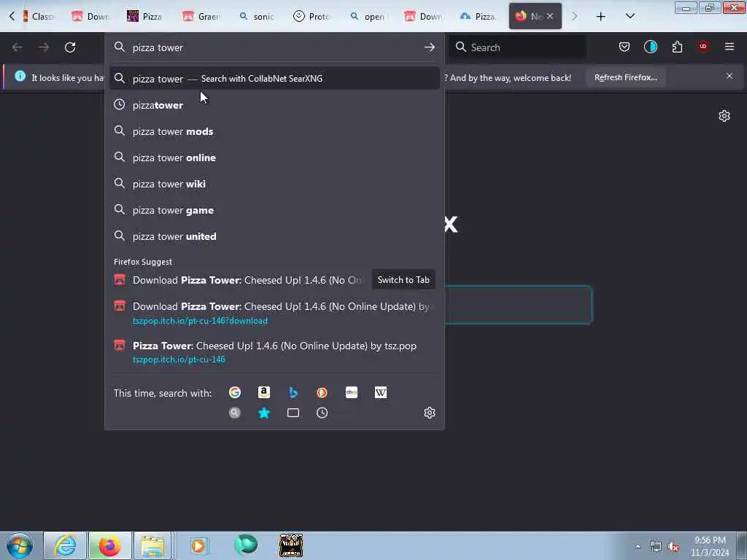Open a new tab with plus button
747x560 pixels.
click(x=601, y=16)
